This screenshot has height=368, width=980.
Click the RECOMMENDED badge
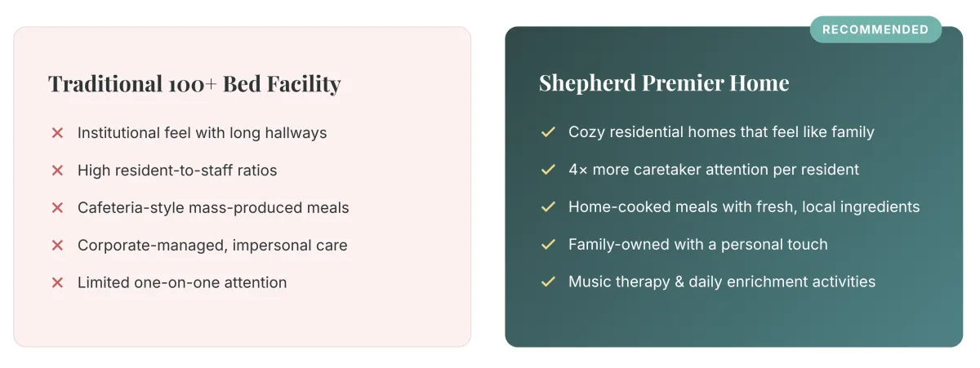[875, 29]
